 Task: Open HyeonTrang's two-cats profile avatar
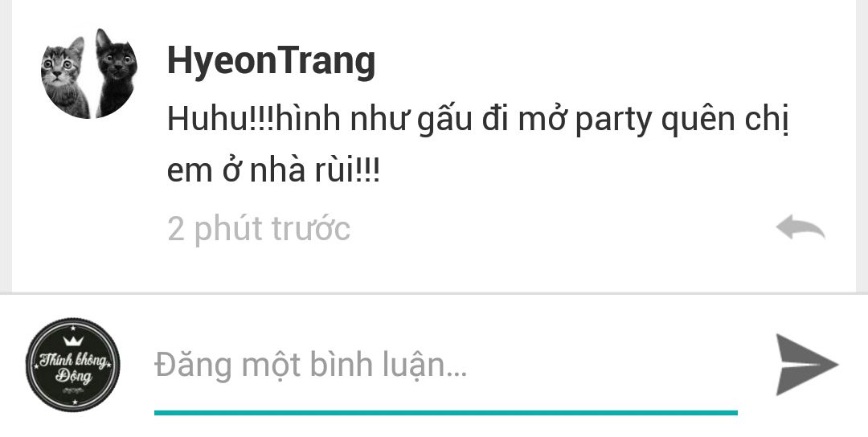pyautogui.click(x=89, y=74)
